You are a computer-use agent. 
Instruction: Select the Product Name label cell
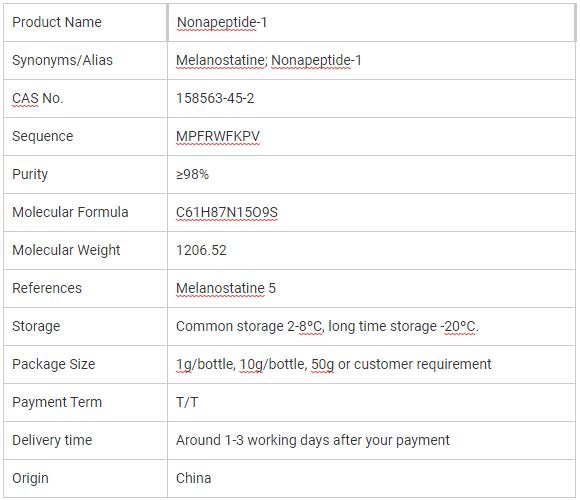[x=85, y=23]
